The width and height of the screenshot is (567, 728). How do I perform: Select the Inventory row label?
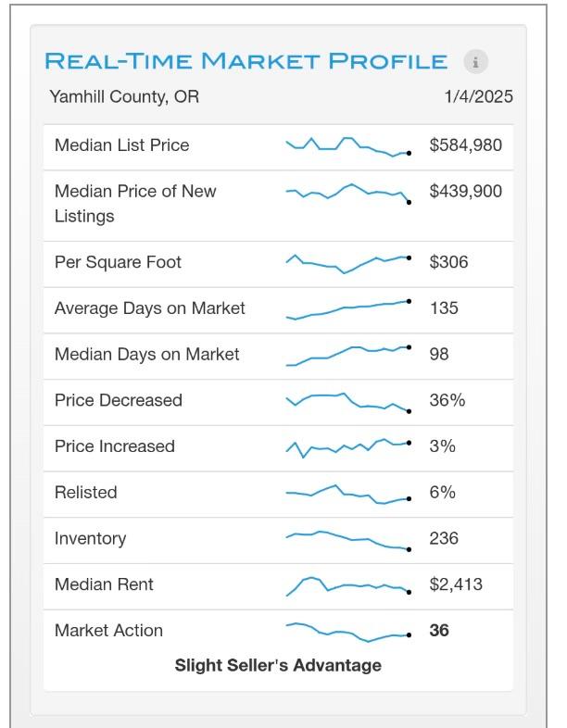(x=90, y=538)
